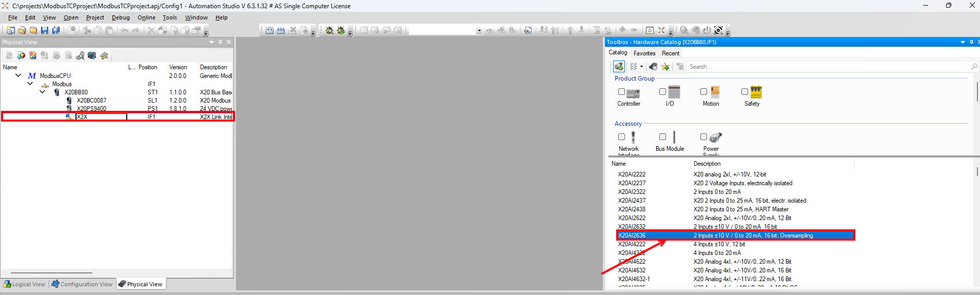Check the Motion product group checkbox

703,92
